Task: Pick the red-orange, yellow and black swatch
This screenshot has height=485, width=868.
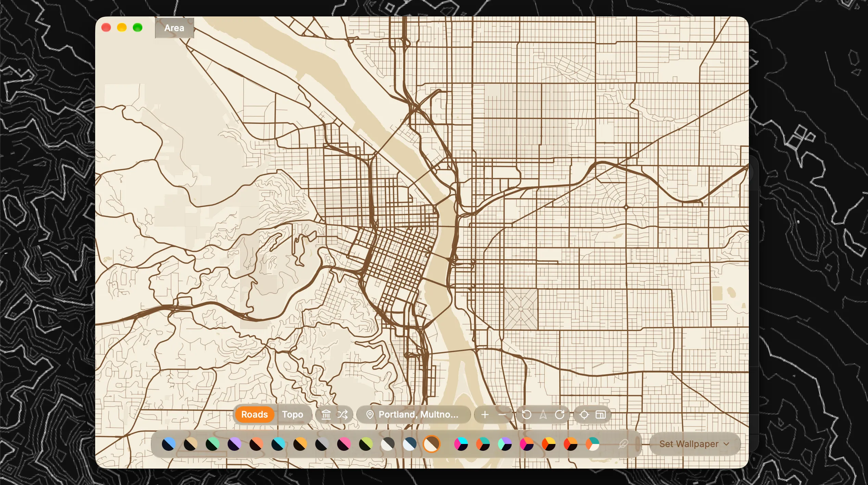Action: click(x=549, y=444)
